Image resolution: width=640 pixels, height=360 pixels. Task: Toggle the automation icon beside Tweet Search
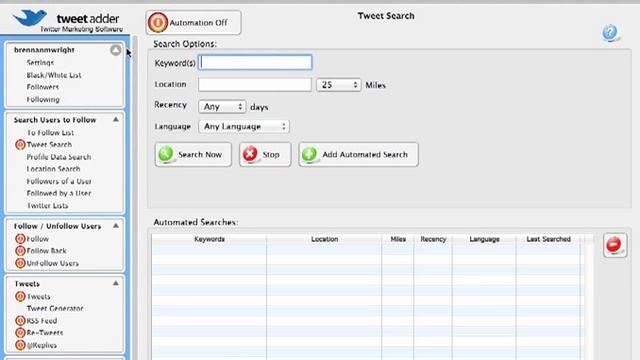[x=20, y=144]
